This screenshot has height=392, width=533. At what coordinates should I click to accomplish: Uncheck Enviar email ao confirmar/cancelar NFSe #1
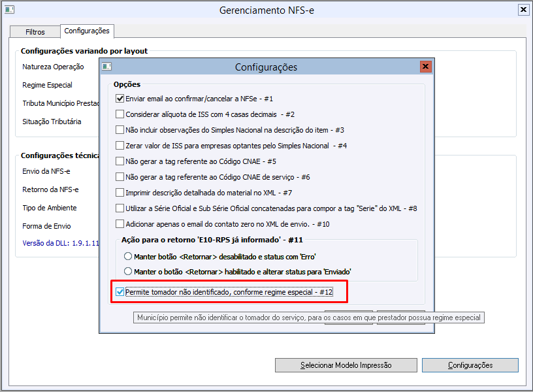tap(120, 99)
